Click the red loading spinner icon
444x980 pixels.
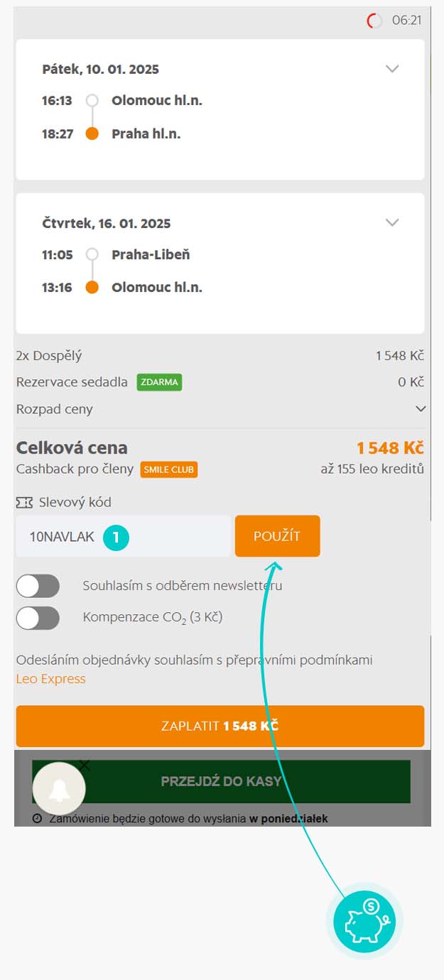point(374,21)
